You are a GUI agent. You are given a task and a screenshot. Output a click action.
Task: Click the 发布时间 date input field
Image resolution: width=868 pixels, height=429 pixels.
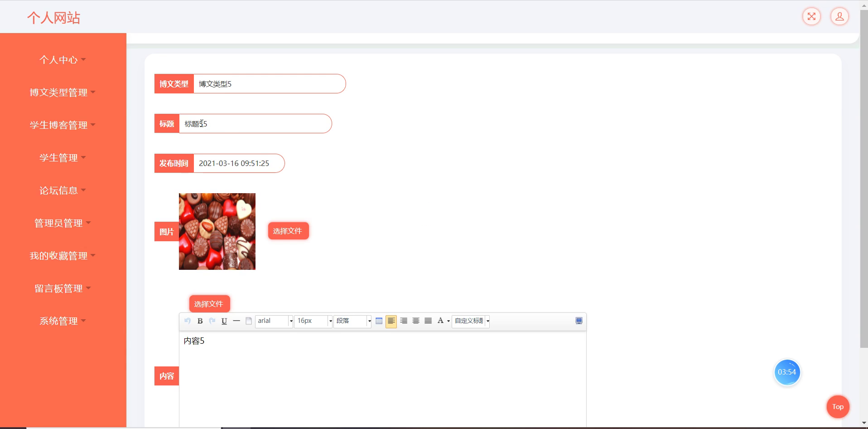[x=239, y=163]
